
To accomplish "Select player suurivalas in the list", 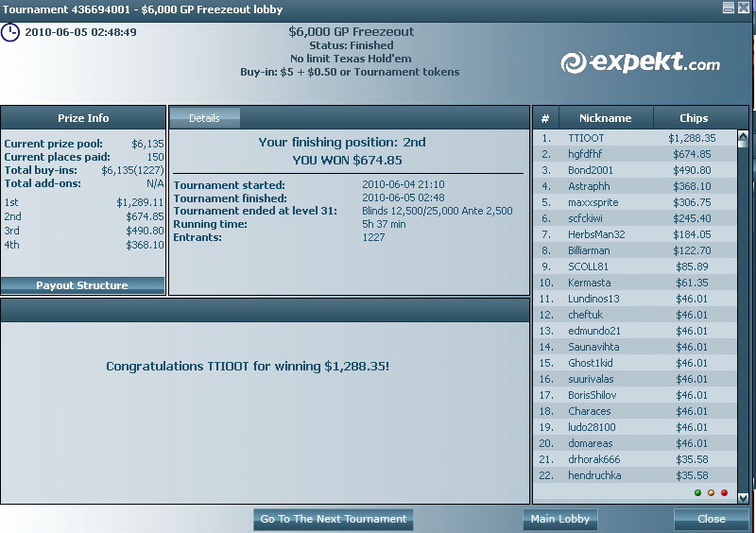I will tap(635, 379).
